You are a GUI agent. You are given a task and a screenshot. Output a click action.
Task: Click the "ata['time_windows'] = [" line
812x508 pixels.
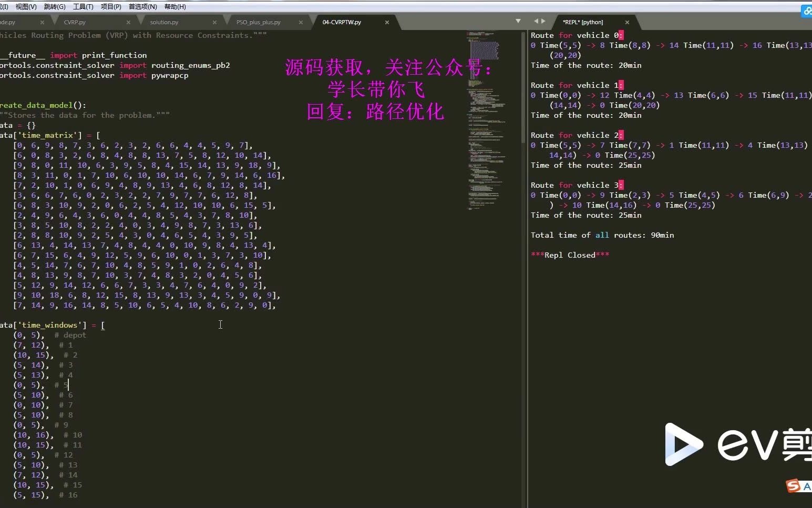coord(53,325)
